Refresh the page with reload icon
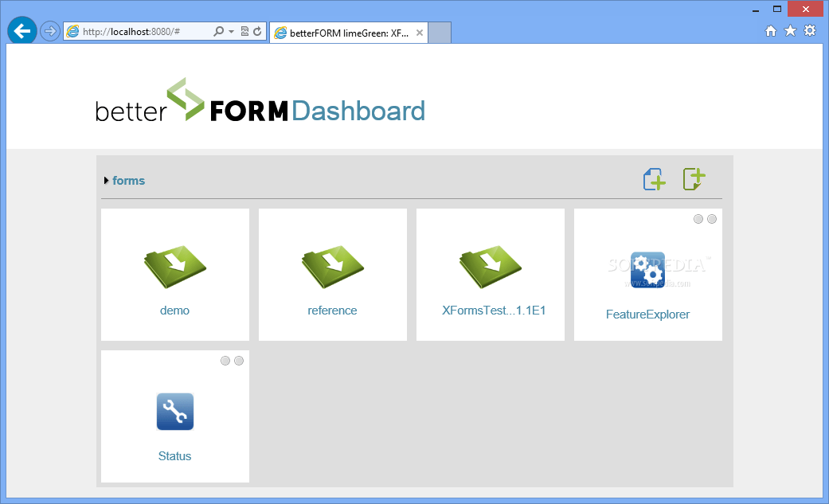Image resolution: width=829 pixels, height=504 pixels. 257,31
